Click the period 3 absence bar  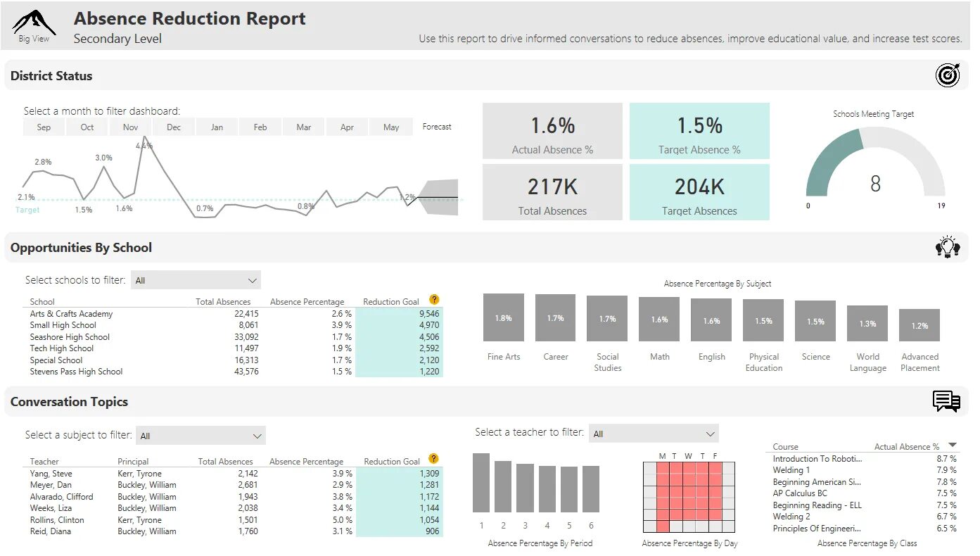tap(526, 488)
